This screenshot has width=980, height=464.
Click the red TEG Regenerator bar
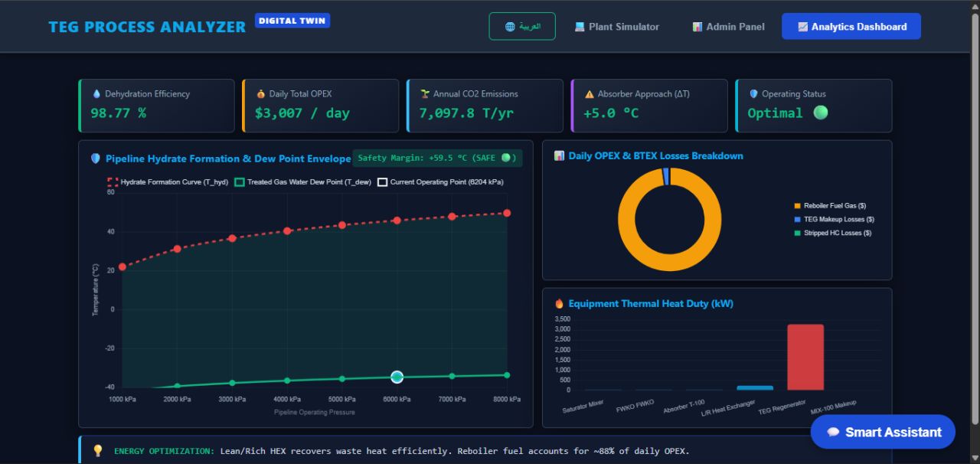click(x=805, y=358)
